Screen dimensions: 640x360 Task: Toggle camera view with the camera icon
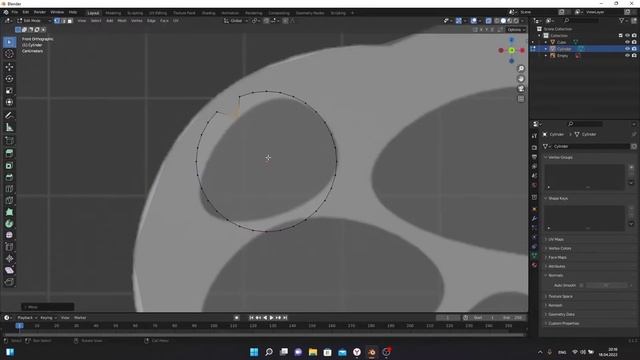521,89
